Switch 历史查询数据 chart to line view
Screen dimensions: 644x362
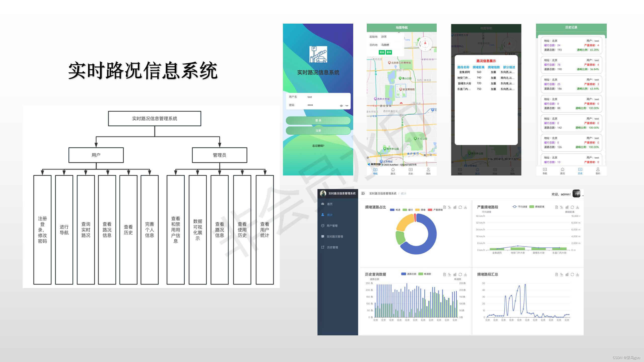click(x=449, y=275)
